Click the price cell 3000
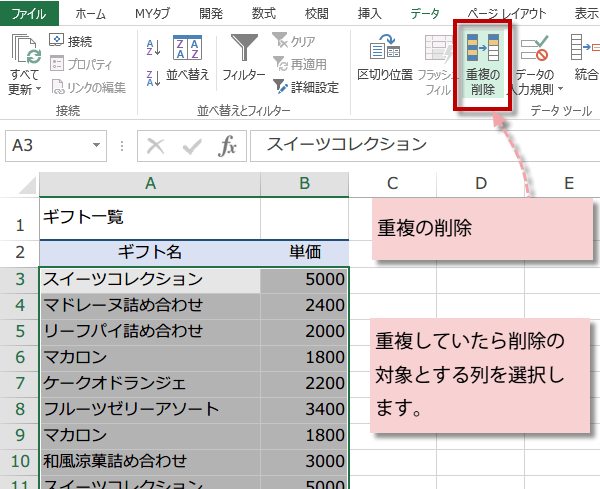Screen dimensions: 600x489 click(305, 462)
